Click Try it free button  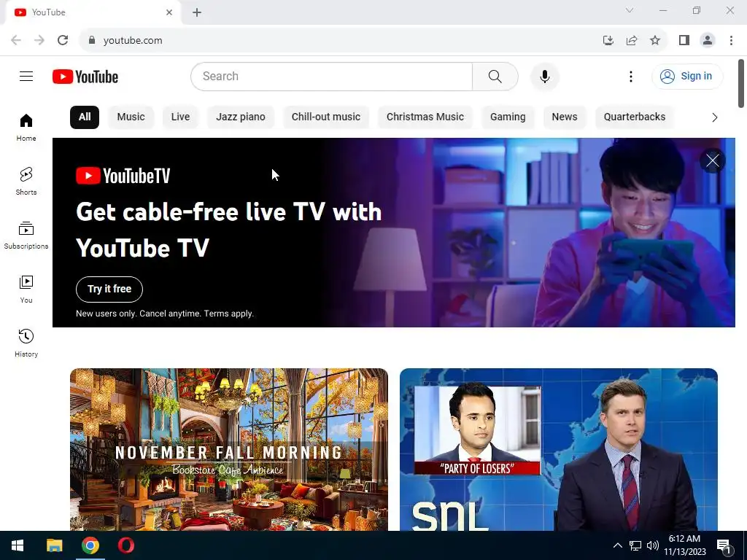(109, 289)
